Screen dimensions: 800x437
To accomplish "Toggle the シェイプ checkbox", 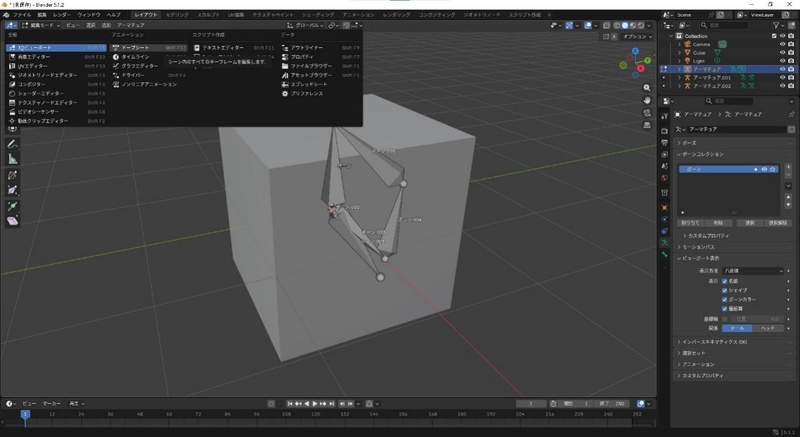I will pyautogui.click(x=724, y=290).
